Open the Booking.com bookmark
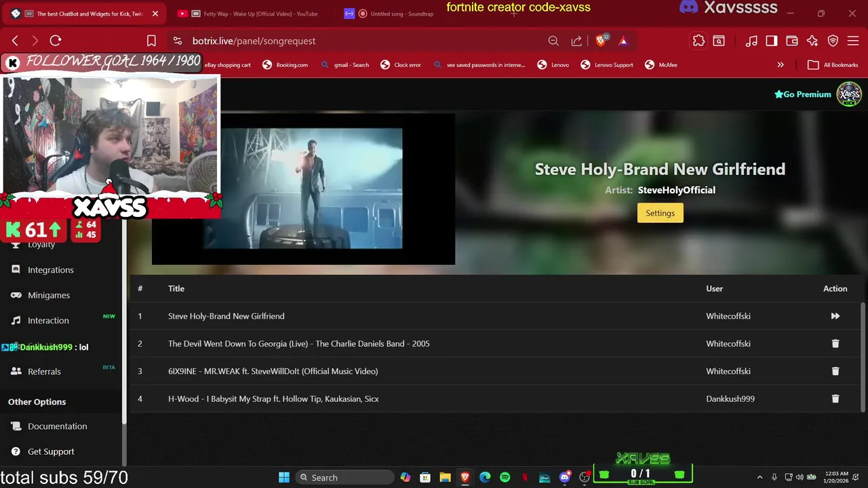868x488 pixels. (285, 65)
